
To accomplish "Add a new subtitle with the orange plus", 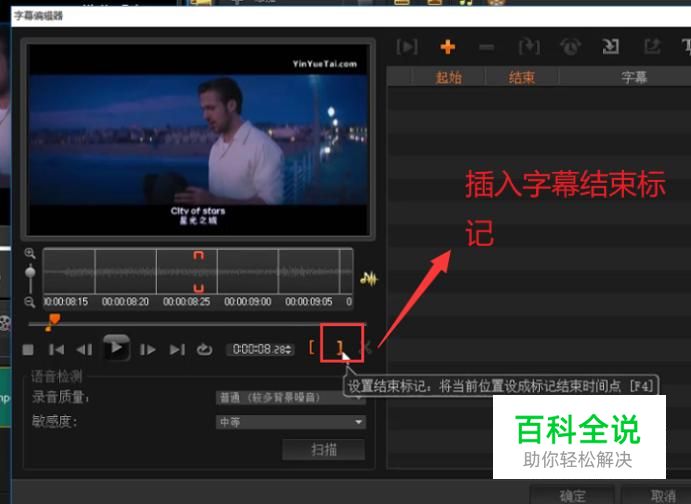I will 447,47.
